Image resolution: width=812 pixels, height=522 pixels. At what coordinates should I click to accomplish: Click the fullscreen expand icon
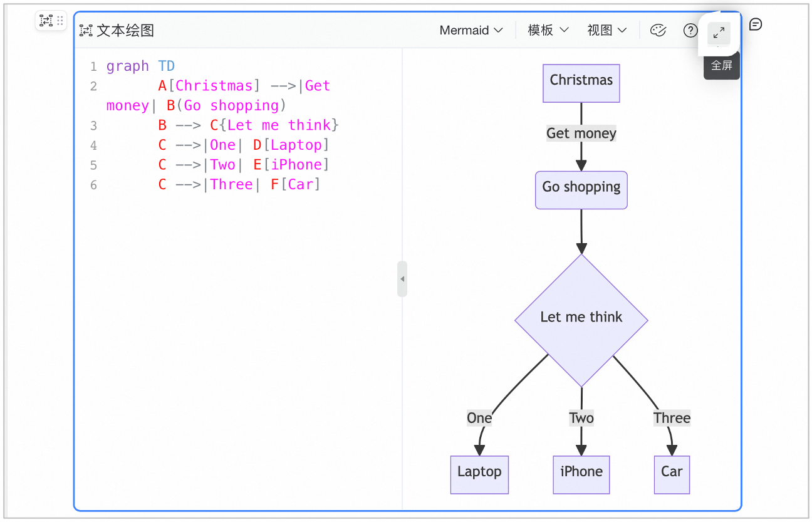click(x=719, y=33)
